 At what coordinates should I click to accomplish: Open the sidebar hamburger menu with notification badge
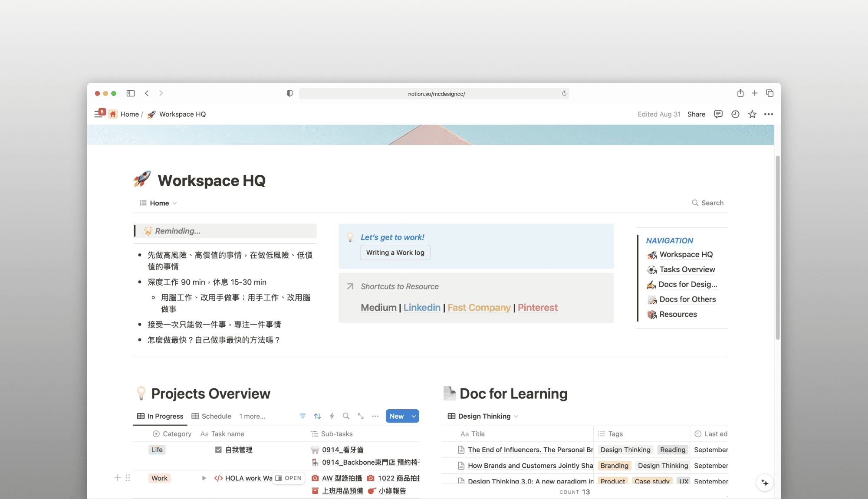(x=99, y=114)
